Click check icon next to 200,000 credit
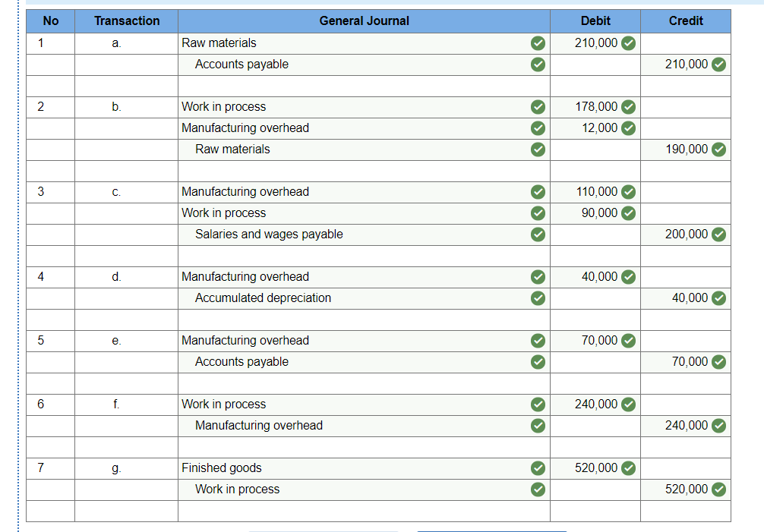 [718, 235]
